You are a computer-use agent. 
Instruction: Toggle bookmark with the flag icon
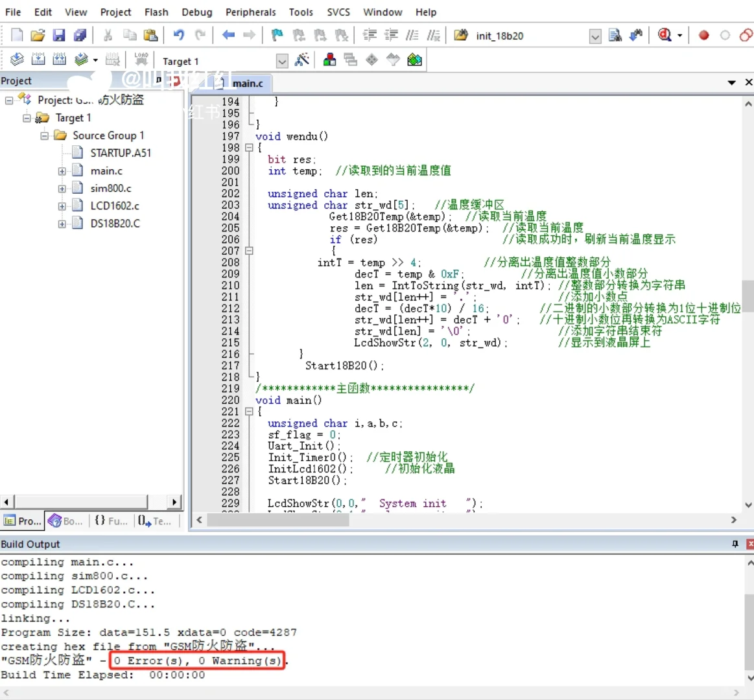pyautogui.click(x=277, y=35)
